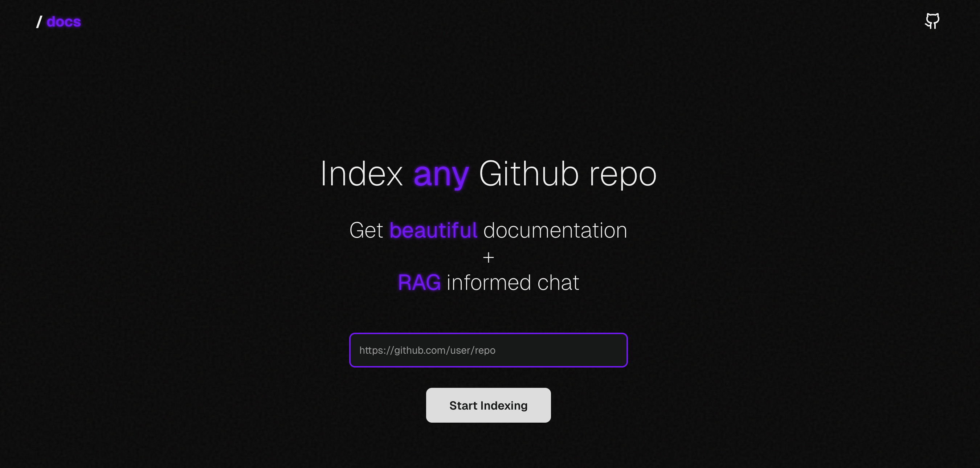Click the purple word 'any' in headline

point(441,174)
